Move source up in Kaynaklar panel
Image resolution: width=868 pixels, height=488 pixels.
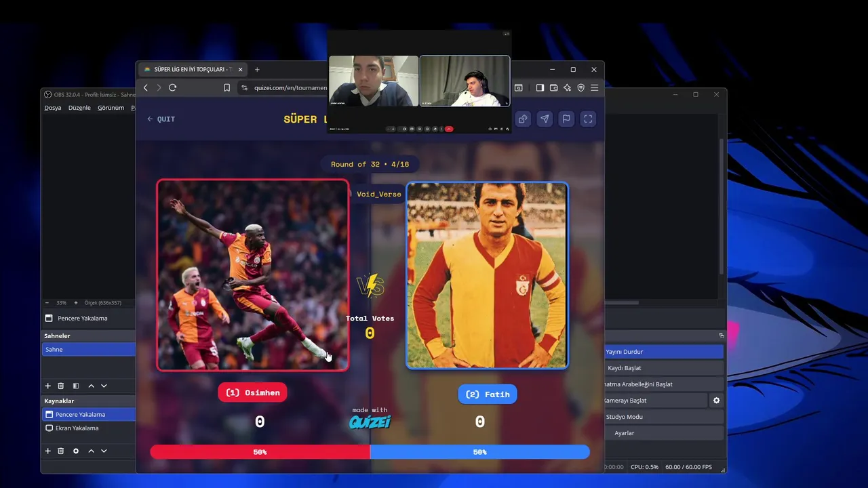point(91,451)
